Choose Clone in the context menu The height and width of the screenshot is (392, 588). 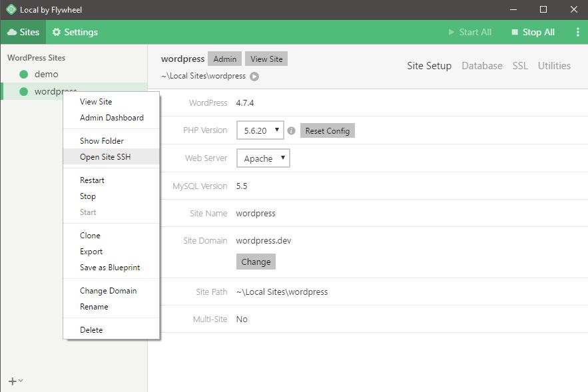pyautogui.click(x=111, y=236)
